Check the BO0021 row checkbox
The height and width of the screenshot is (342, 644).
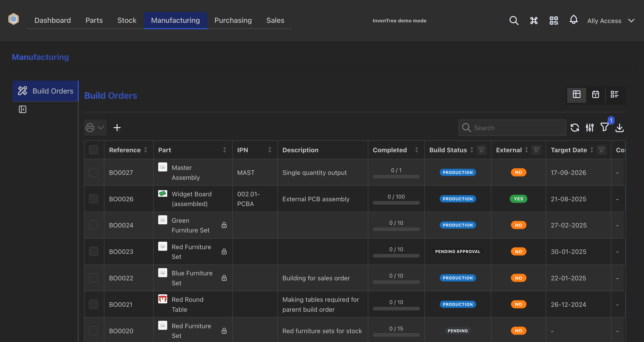click(x=94, y=305)
